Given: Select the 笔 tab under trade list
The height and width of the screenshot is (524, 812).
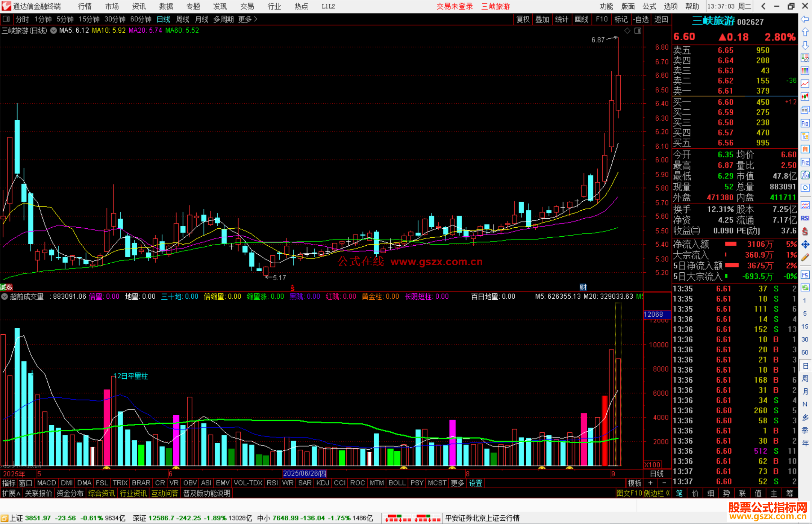Looking at the screenshot, I should [x=679, y=493].
